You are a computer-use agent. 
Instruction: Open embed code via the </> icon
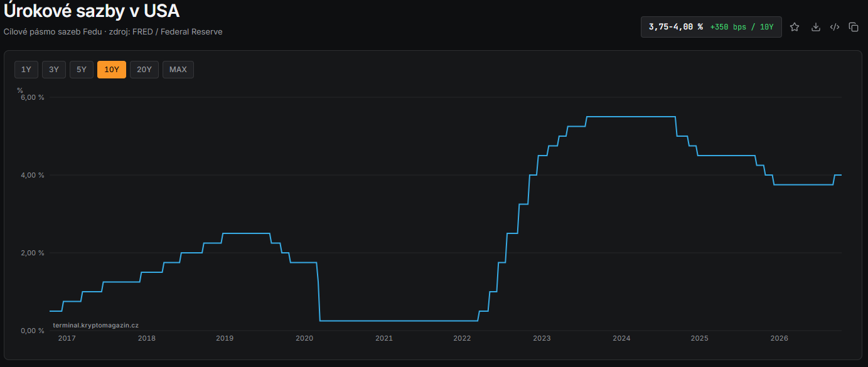[835, 27]
